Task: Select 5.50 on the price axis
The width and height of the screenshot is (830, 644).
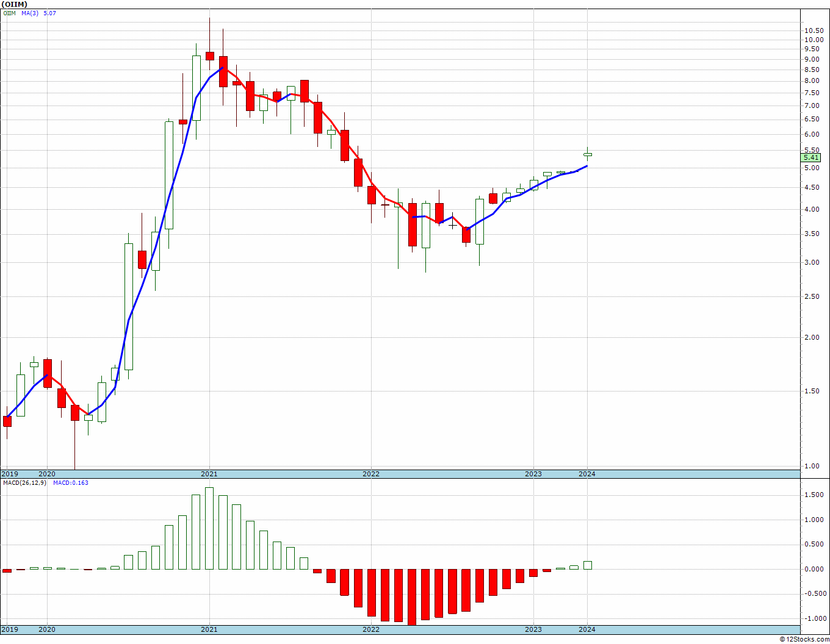Action: [811, 150]
